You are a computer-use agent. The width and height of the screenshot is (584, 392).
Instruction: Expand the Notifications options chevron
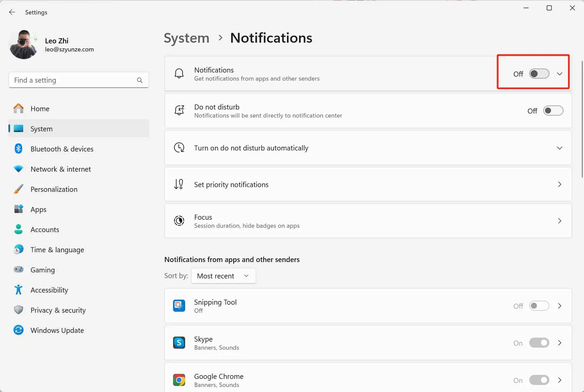click(559, 74)
